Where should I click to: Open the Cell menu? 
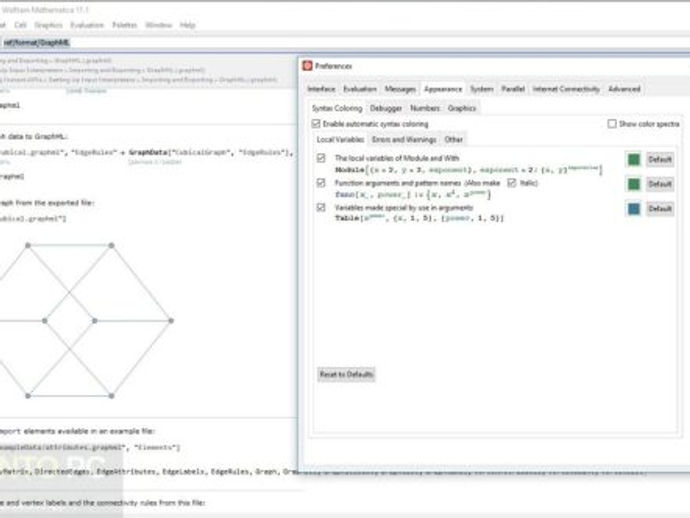pyautogui.click(x=20, y=25)
